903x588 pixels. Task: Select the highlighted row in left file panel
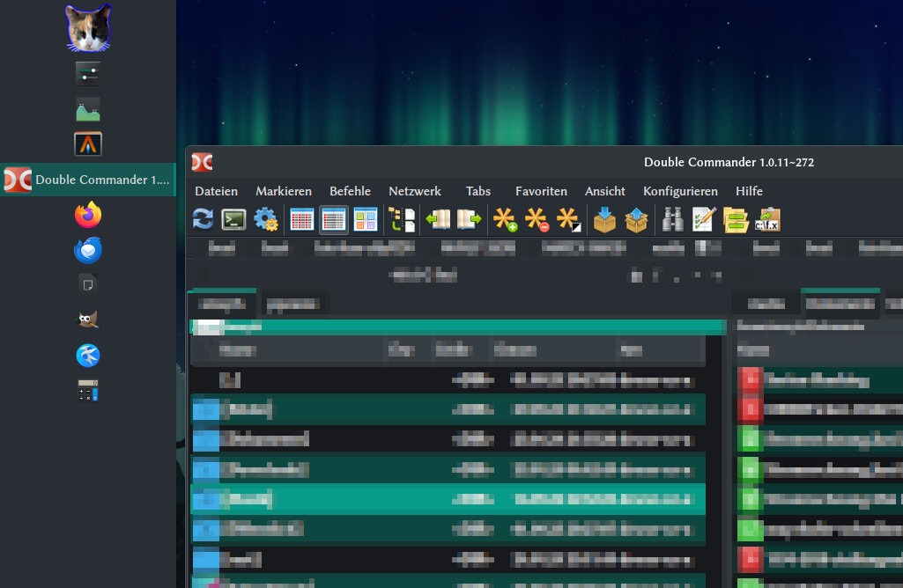448,499
